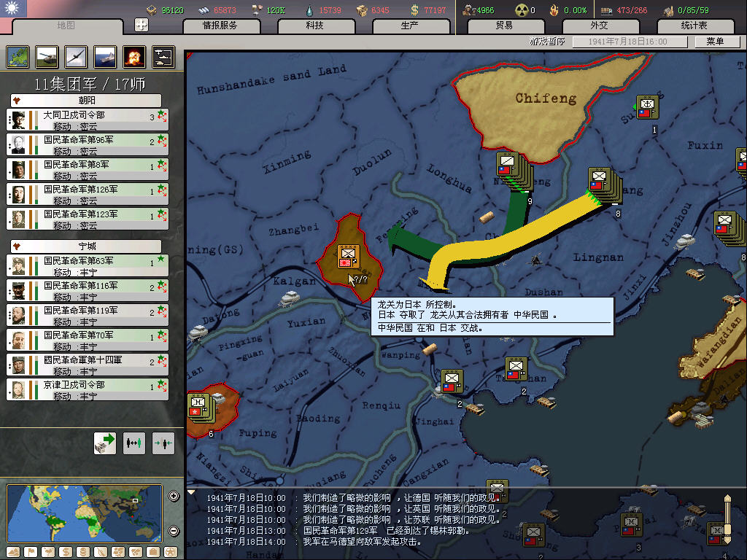This screenshot has width=747, height=560.
Task: Collapse the 宁城 province group header
Action: tap(86, 246)
